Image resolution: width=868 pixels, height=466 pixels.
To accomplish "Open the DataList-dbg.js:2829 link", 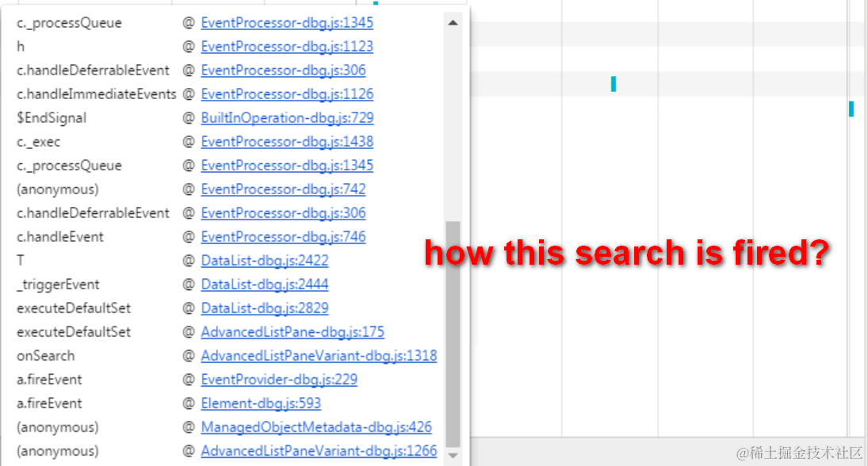I will (x=265, y=308).
